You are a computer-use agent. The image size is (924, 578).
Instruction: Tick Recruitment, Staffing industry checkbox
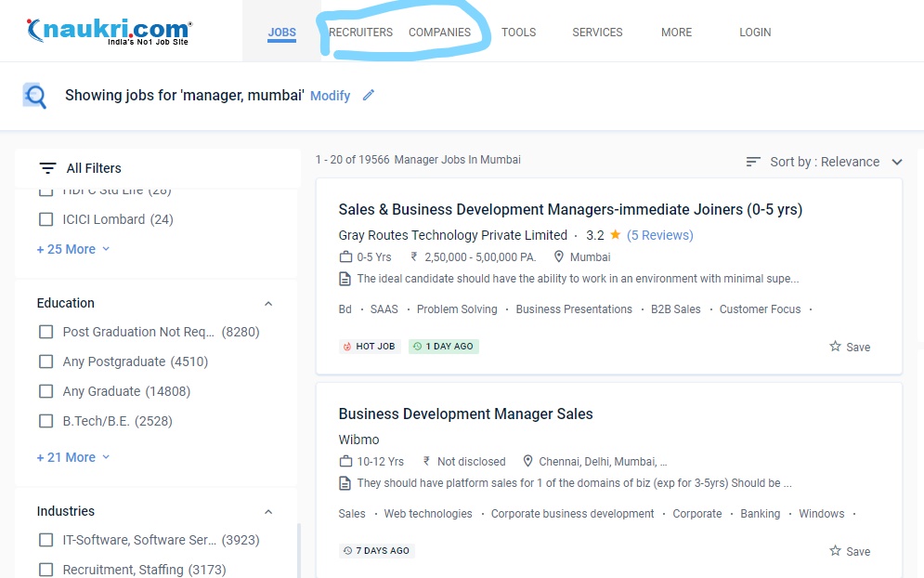click(x=46, y=570)
